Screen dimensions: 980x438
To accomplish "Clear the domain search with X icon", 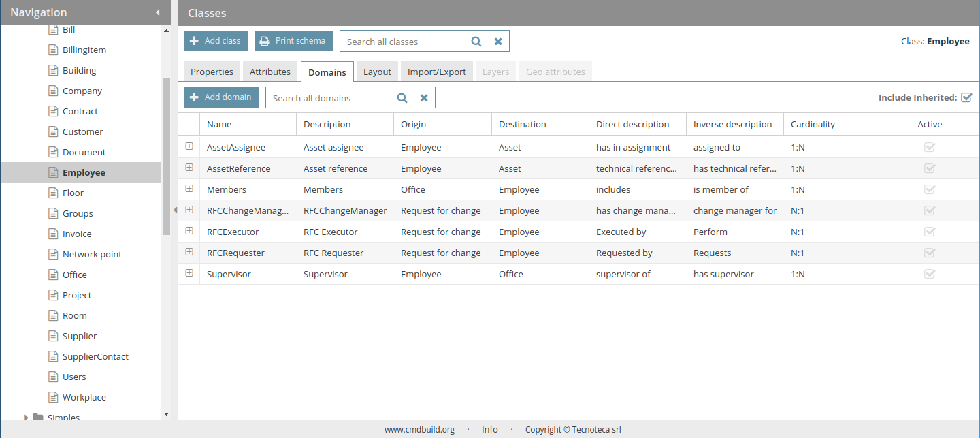I will tap(424, 98).
